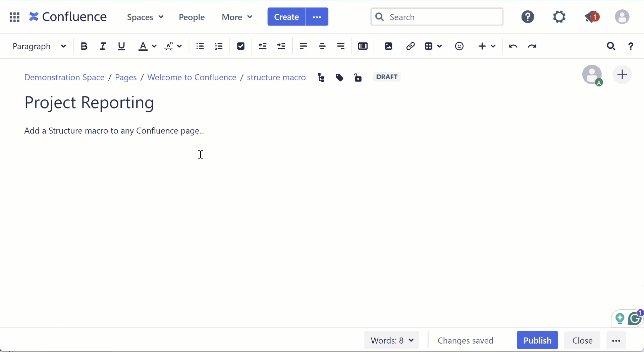The width and height of the screenshot is (644, 352).
Task: Toggle italic formatting
Action: 103,46
